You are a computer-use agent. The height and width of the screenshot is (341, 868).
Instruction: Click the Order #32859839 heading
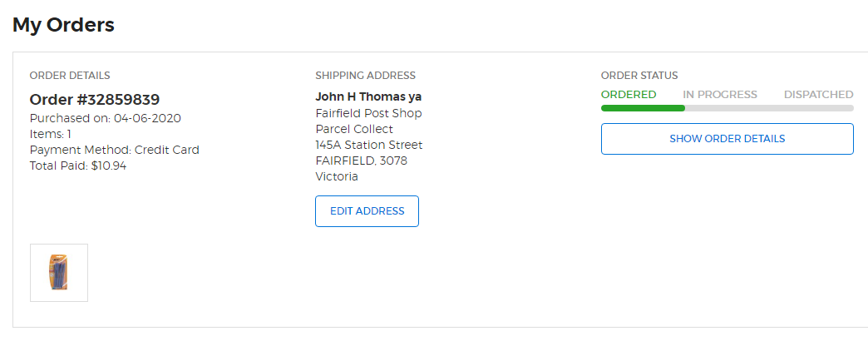(95, 100)
